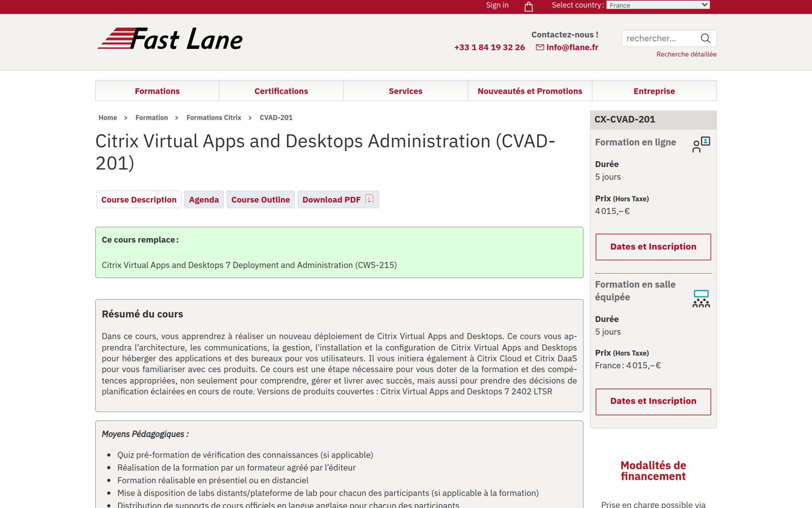
Task: Click the course title Citrix Virtual Apps heading
Action: click(x=325, y=152)
